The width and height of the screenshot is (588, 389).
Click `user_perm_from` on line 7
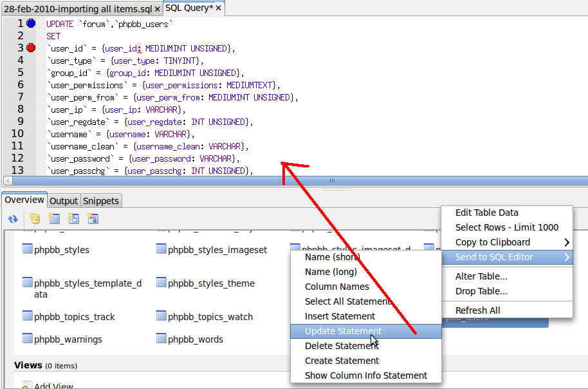coord(82,98)
